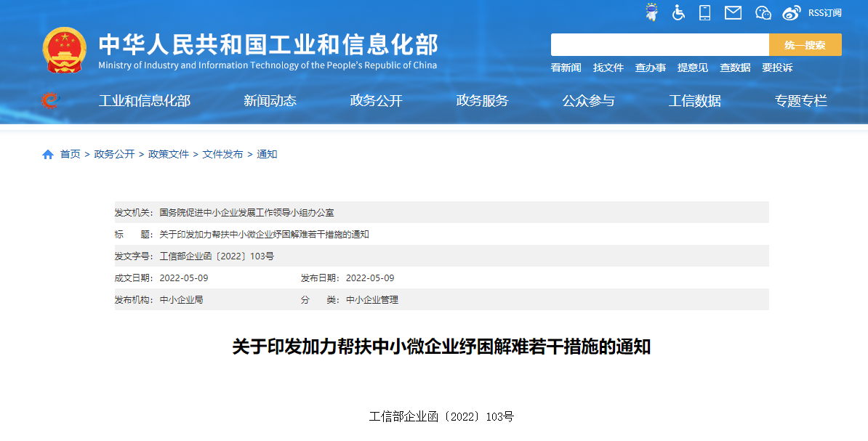Image resolution: width=868 pixels, height=441 pixels.
Task: Click the mobile phone version icon
Action: pyautogui.click(x=704, y=12)
